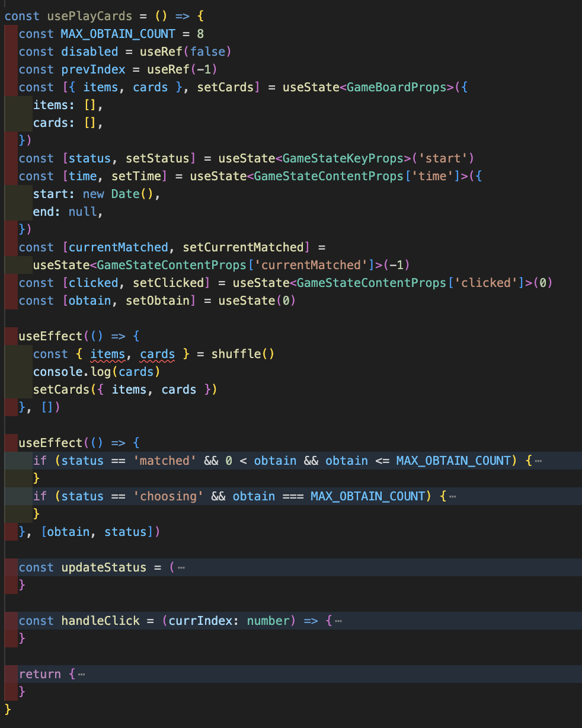Place cursor on the disabled variable name

coord(90,52)
